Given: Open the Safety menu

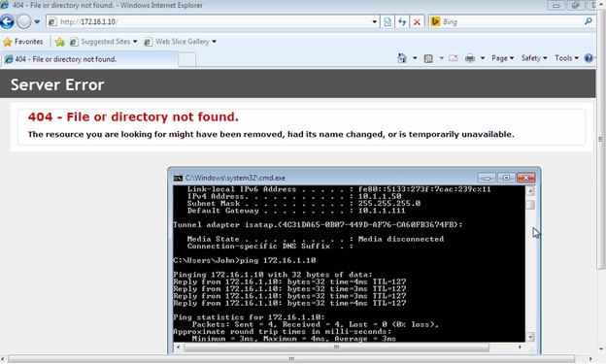Looking at the screenshot, I should pos(534,58).
